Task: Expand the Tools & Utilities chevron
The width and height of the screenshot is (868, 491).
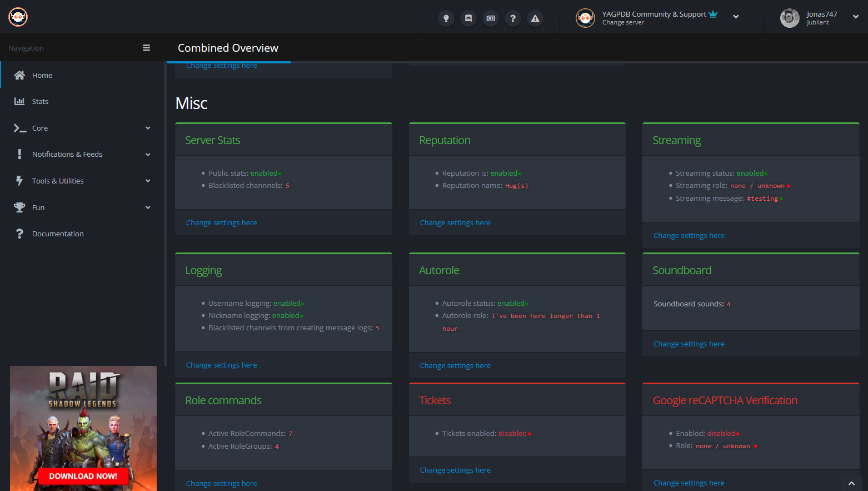Action: [148, 181]
